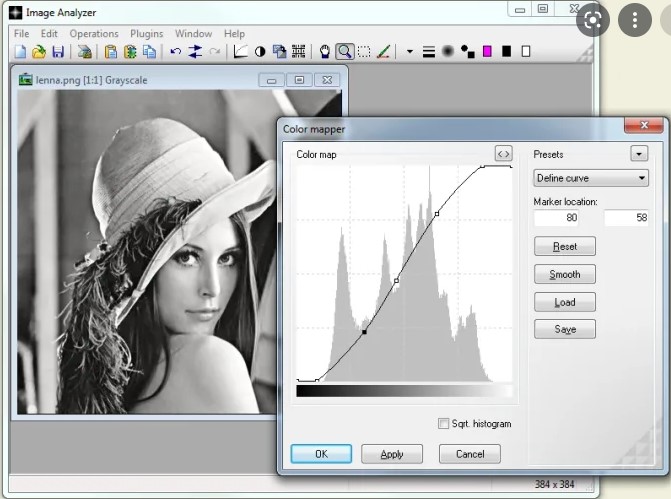Click the Load button
The image size is (671, 499).
click(565, 302)
